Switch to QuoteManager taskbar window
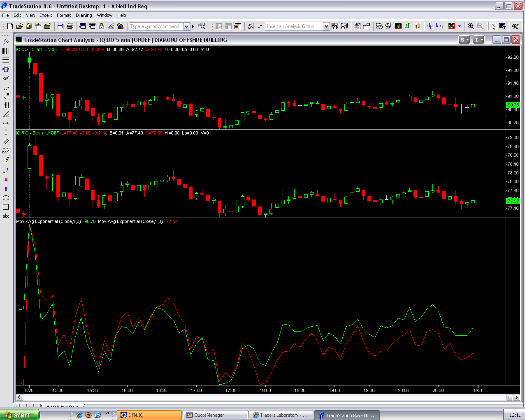Image resolution: width=525 pixels, height=420 pixels. [x=215, y=415]
